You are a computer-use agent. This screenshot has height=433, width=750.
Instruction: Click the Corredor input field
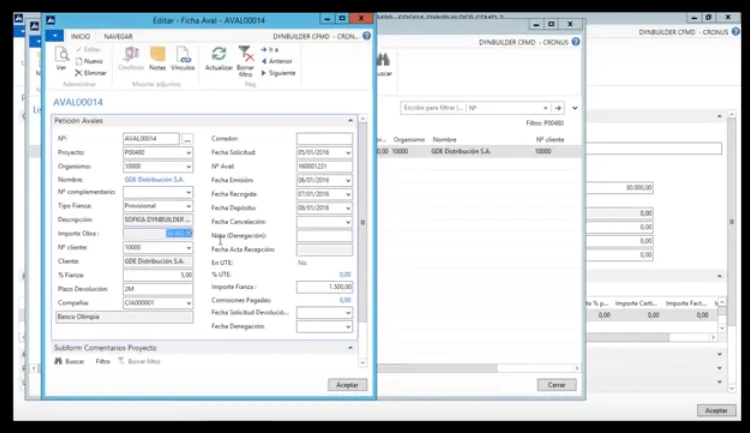coord(324,139)
